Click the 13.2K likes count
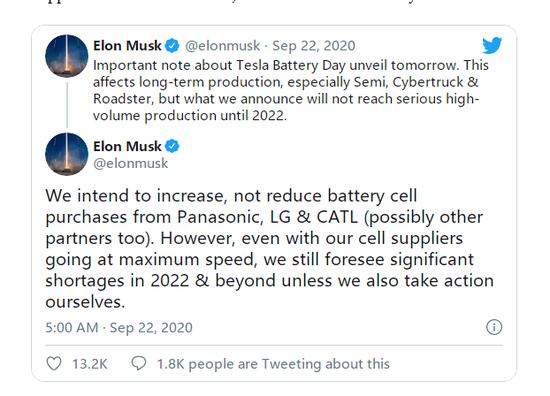The image size is (550, 396). tap(90, 364)
